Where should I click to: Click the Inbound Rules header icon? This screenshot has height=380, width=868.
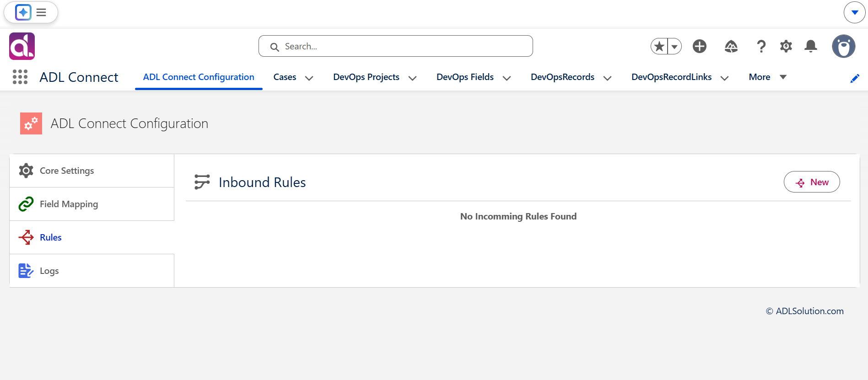tap(202, 182)
